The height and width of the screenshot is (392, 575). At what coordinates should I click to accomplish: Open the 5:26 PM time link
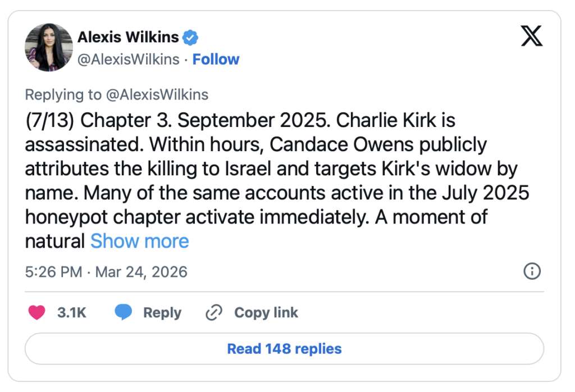[53, 272]
